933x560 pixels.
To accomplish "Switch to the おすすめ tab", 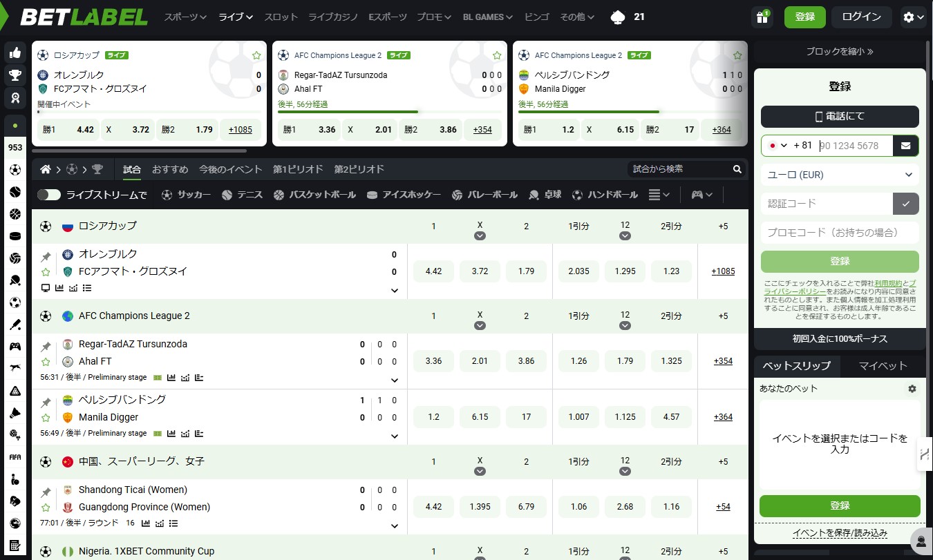I will coord(170,169).
